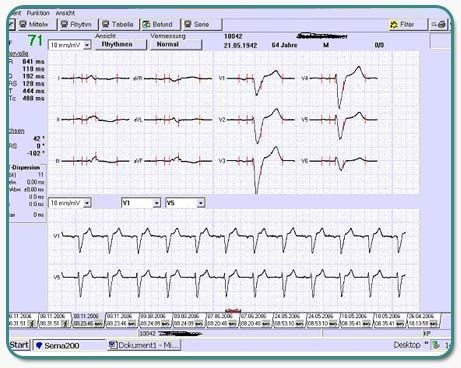Select the green heart rate value 71
Screen dimensions: 461x368
click(35, 41)
